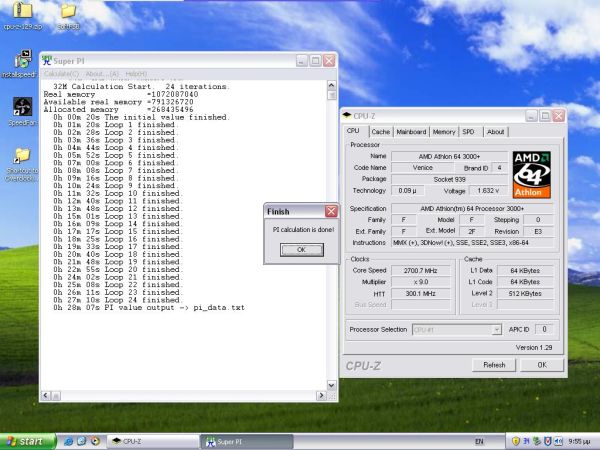Click the Core Speed value 2700.7 MHz
Screen dimensions: 600x450
tap(420, 271)
